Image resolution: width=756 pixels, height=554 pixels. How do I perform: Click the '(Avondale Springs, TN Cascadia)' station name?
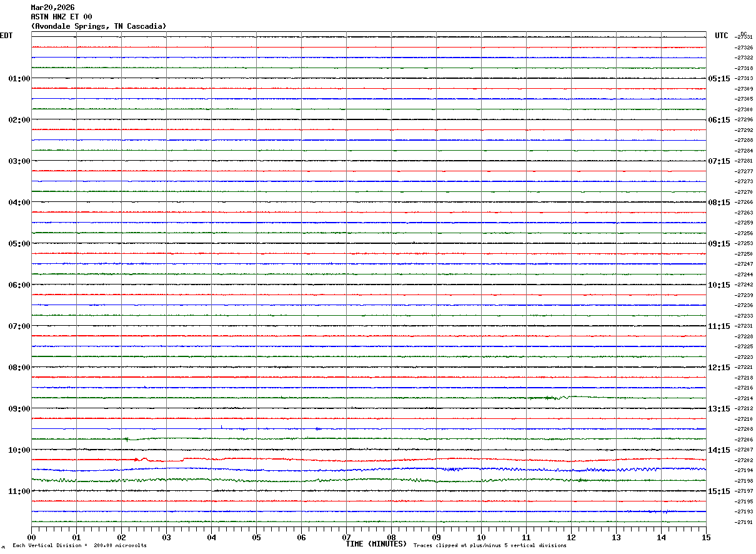99,26
